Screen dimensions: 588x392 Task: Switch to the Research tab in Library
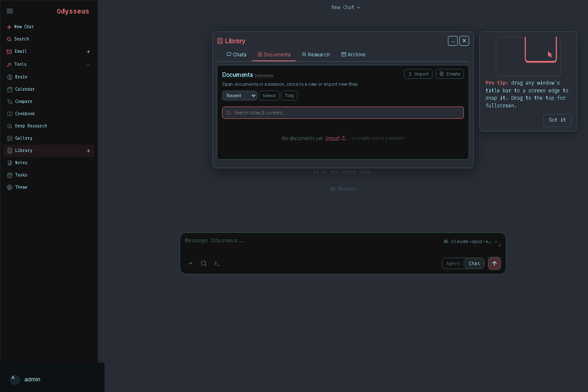tap(316, 55)
